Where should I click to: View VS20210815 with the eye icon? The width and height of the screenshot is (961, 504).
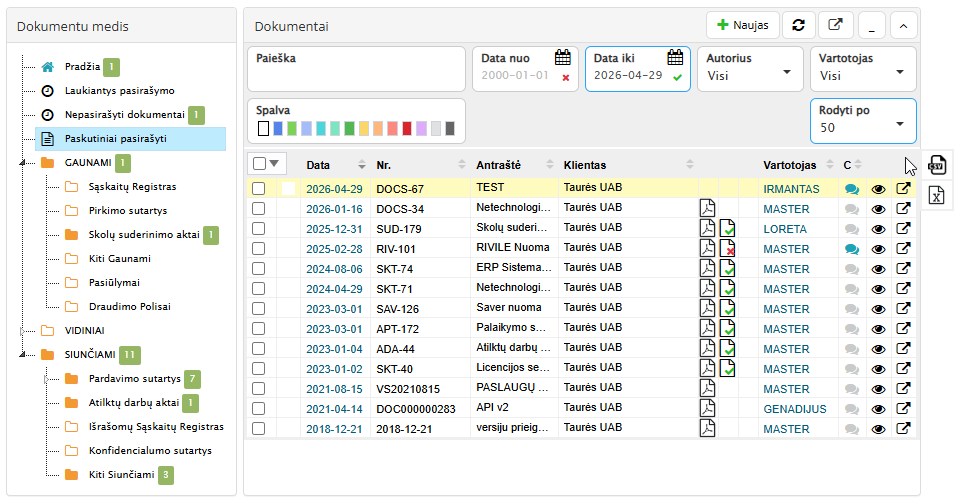(x=878, y=389)
